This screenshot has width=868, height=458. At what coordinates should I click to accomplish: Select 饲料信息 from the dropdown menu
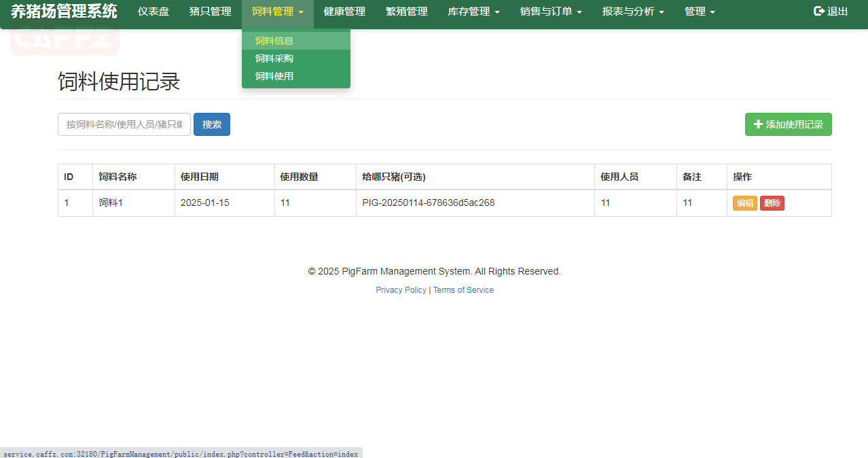tap(274, 41)
